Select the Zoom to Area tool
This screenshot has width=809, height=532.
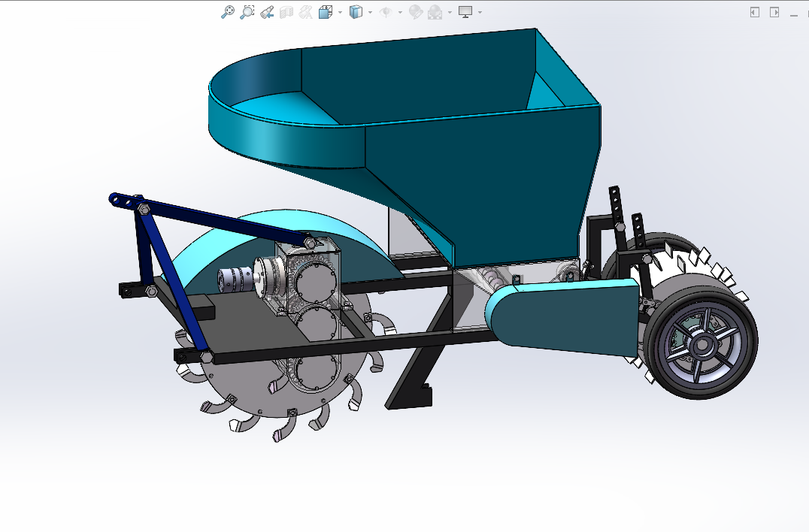247,12
